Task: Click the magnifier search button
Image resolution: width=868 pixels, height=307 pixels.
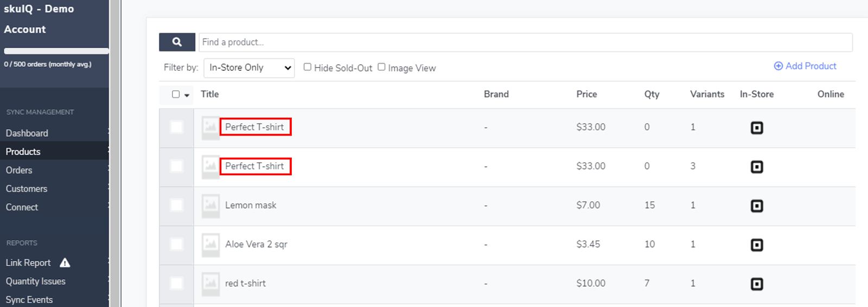Action: pos(177,42)
